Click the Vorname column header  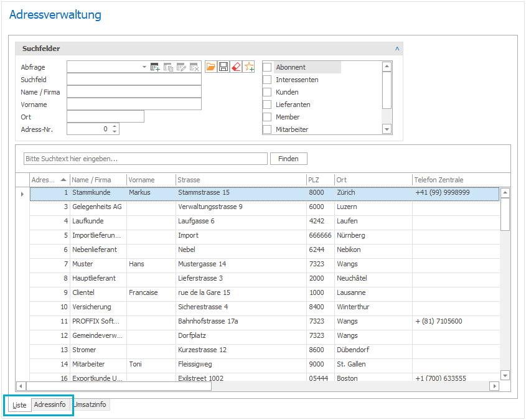(x=151, y=180)
